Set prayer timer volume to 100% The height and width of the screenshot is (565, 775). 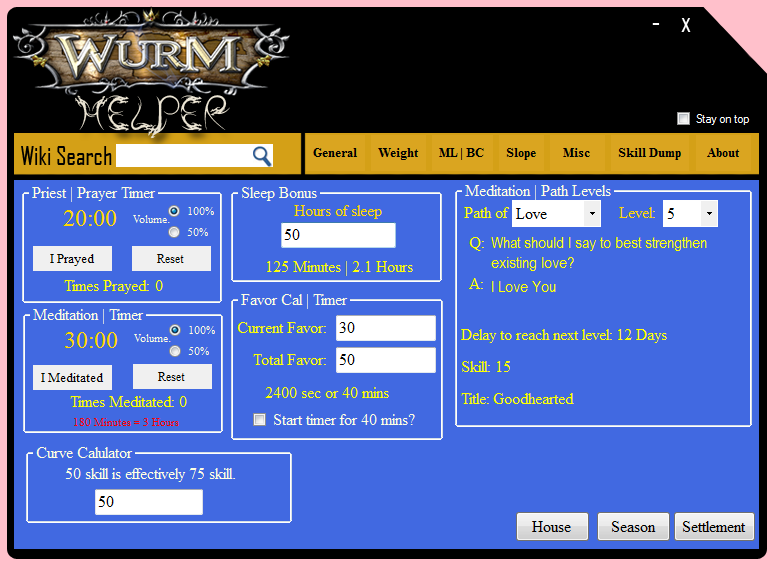[174, 211]
